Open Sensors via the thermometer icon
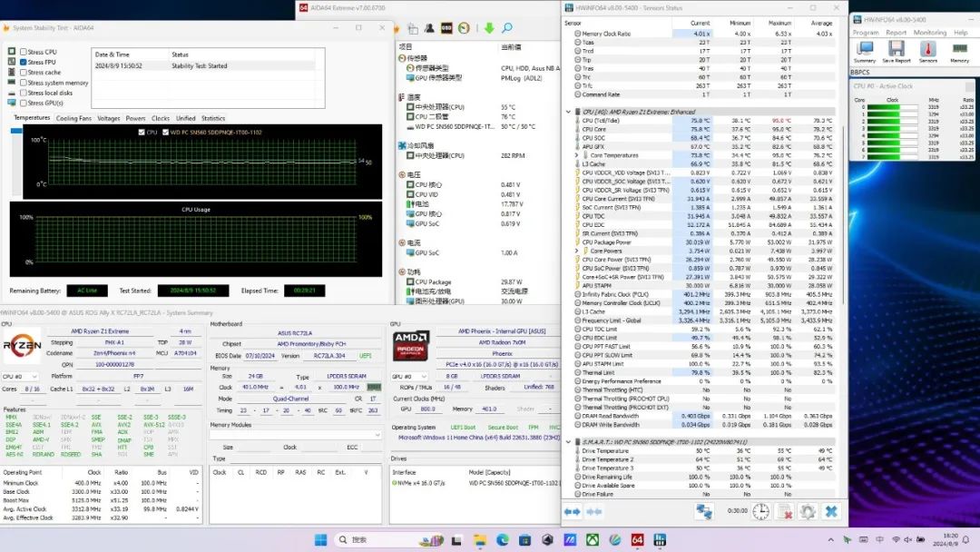980x552 pixels. coord(928,49)
